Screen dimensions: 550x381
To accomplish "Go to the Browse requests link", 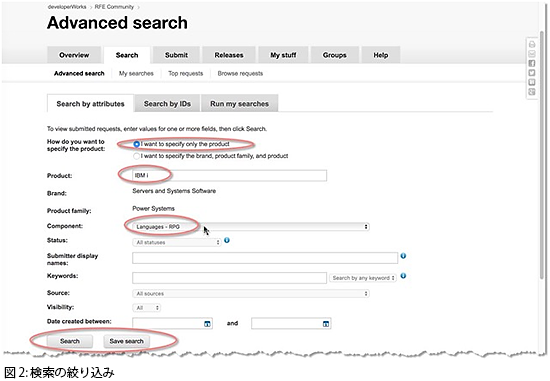I will click(240, 73).
